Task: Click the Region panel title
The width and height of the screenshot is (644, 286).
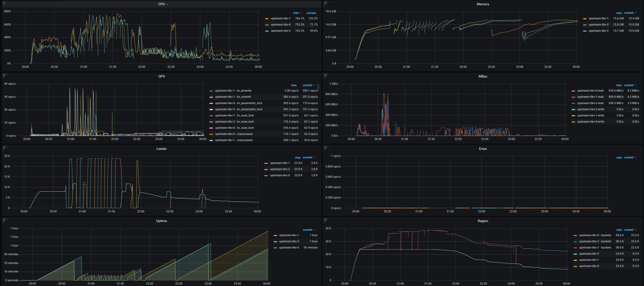Action: pos(483,221)
